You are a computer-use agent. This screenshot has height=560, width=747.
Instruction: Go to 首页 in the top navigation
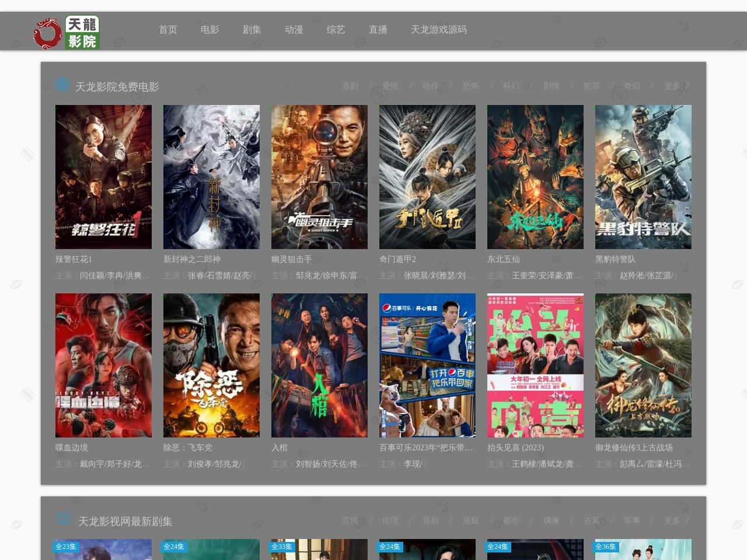coord(168,30)
